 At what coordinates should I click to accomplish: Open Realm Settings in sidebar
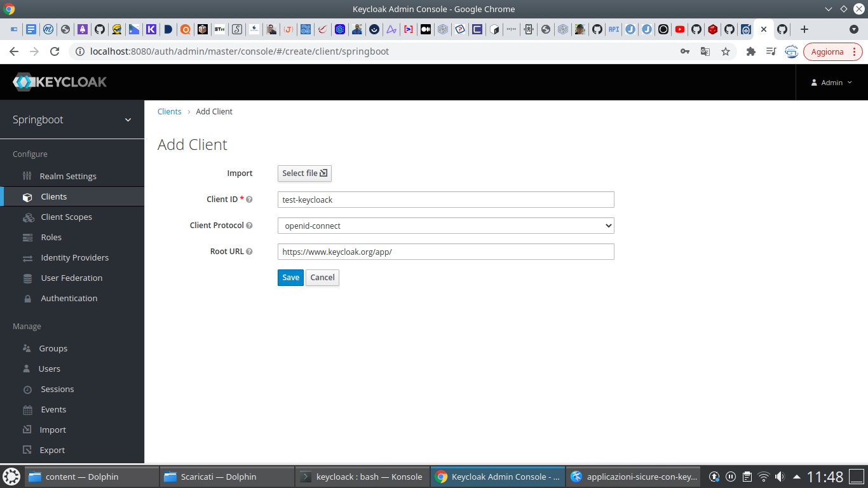click(x=68, y=176)
